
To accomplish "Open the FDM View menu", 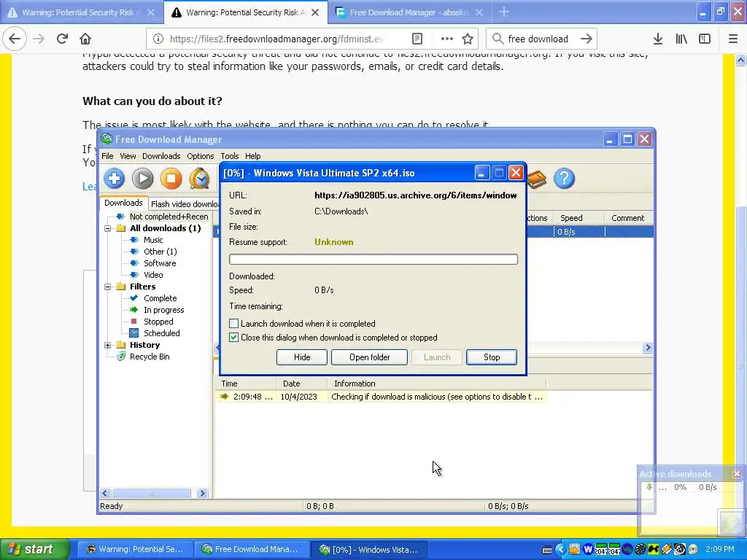I will pos(128,156).
